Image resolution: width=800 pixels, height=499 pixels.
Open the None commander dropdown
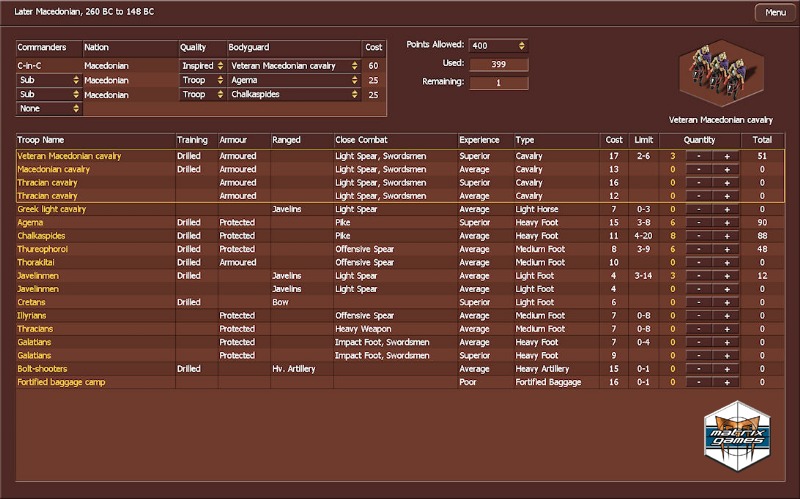[x=49, y=108]
